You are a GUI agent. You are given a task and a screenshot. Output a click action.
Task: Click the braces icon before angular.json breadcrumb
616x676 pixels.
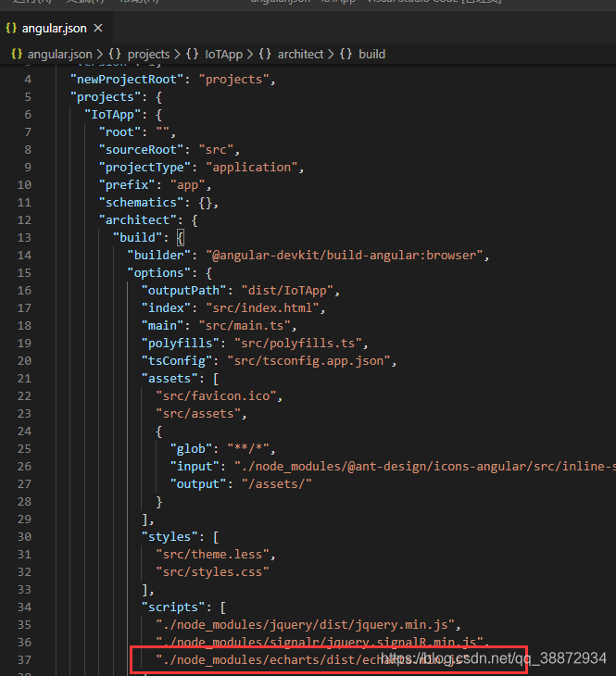17,55
